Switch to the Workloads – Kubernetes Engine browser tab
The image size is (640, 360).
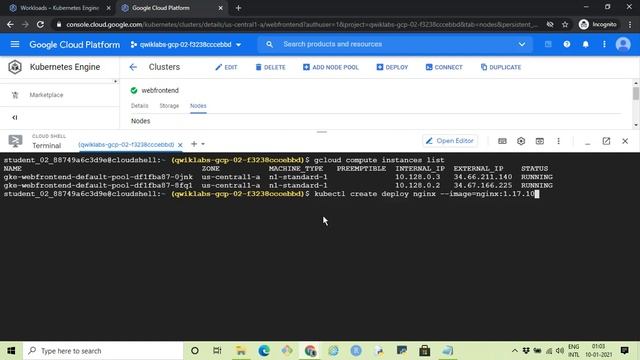pyautogui.click(x=60, y=8)
